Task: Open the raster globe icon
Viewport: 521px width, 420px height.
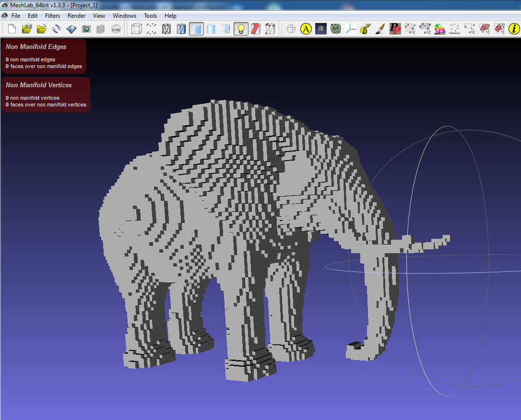Action: 116,29
